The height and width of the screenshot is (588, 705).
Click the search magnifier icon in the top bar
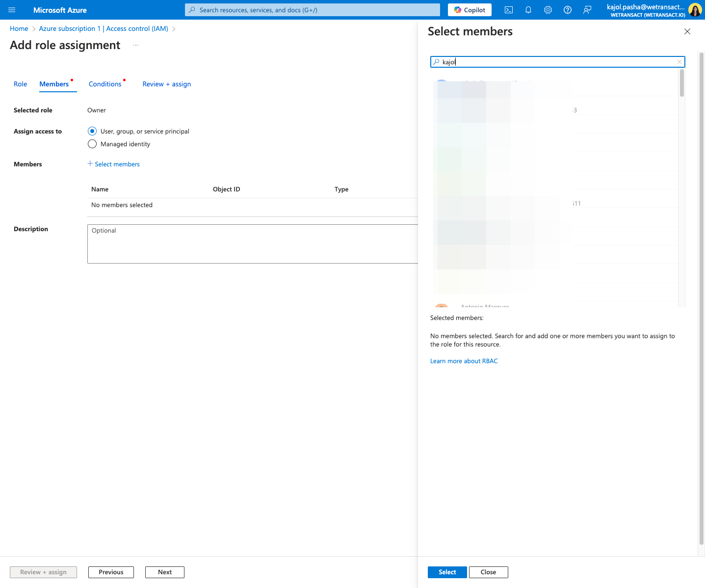click(x=192, y=10)
